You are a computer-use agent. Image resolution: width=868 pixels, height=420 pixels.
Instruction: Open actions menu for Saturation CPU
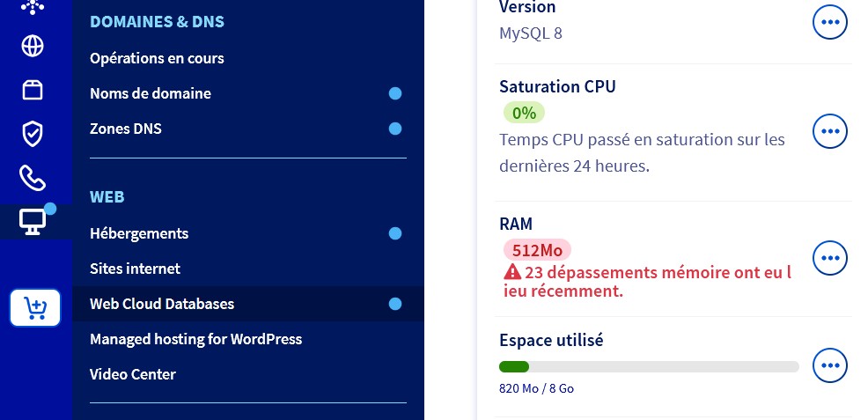click(x=830, y=131)
